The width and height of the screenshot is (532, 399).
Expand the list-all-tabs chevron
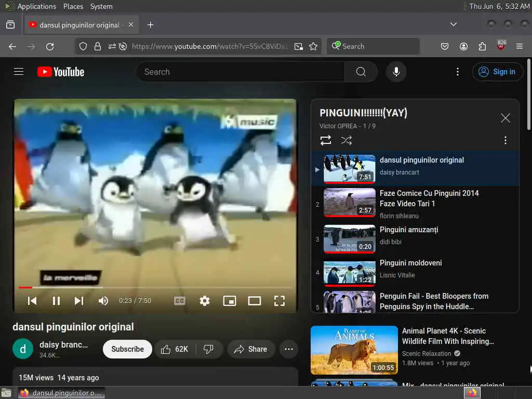[453, 24]
